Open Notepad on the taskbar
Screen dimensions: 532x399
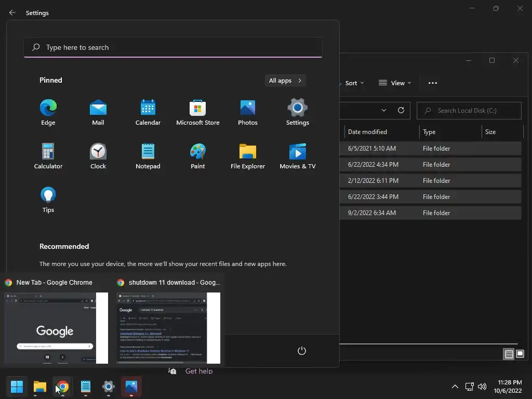[x=86, y=387]
